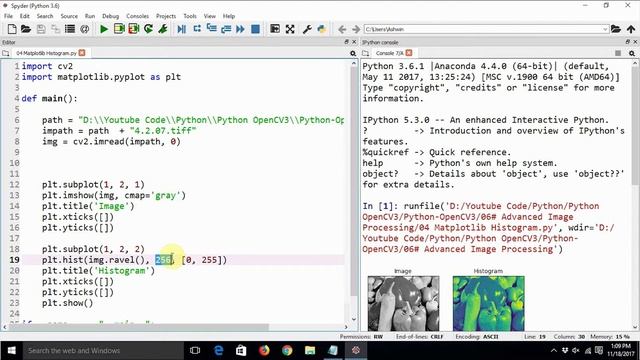The height and width of the screenshot is (360, 640).
Task: Browse for a working directory folder icon
Action: pos(616,29)
